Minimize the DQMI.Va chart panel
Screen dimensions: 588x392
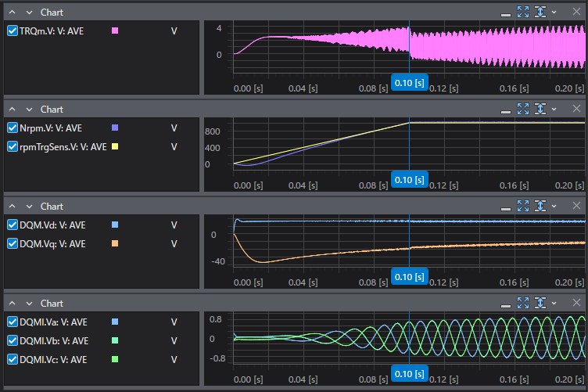(505, 306)
